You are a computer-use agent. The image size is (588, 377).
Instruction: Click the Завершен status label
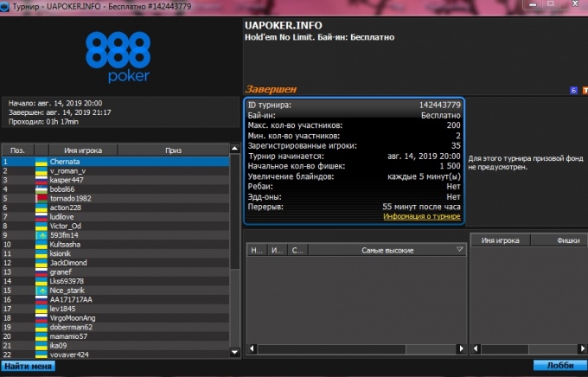tap(271, 89)
